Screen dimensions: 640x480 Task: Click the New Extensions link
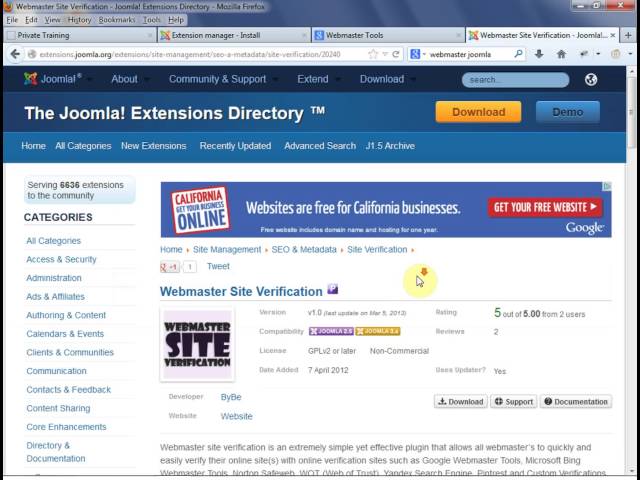coord(153,146)
